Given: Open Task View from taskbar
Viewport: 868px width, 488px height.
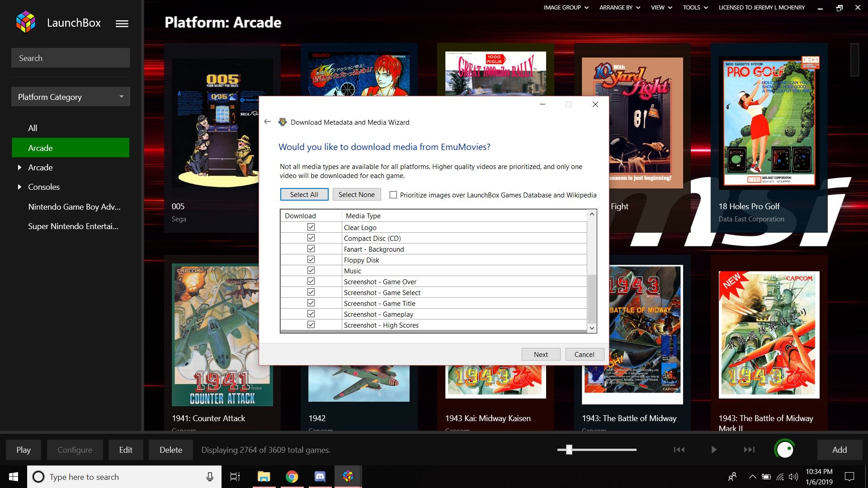Looking at the screenshot, I should tap(235, 477).
